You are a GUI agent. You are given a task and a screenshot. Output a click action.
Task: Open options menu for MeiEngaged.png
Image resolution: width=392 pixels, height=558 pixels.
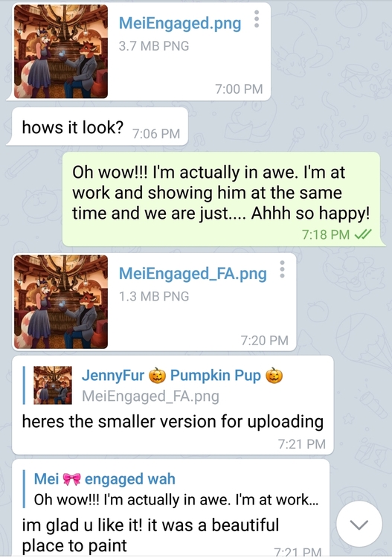click(x=257, y=19)
